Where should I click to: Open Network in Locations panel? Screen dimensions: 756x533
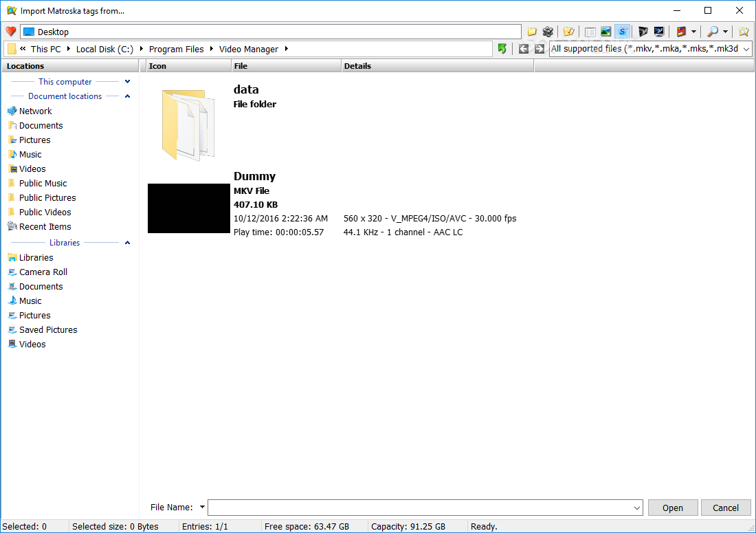point(30,111)
